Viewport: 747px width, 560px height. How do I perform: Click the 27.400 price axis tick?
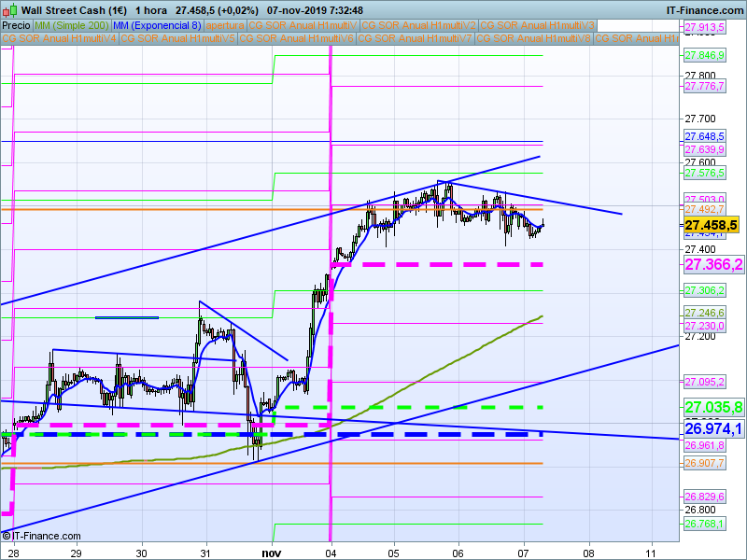pos(699,249)
